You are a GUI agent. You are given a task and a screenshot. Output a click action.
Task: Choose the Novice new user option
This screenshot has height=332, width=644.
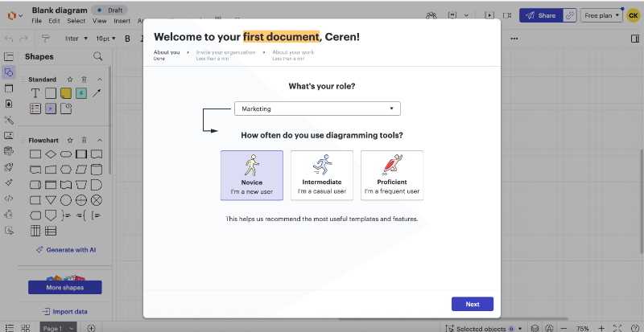[252, 175]
